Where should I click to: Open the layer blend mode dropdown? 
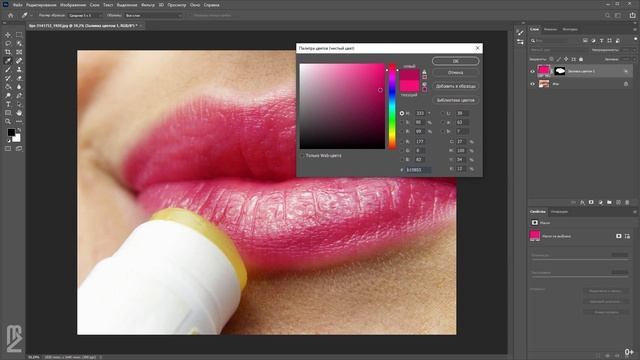tap(558, 50)
